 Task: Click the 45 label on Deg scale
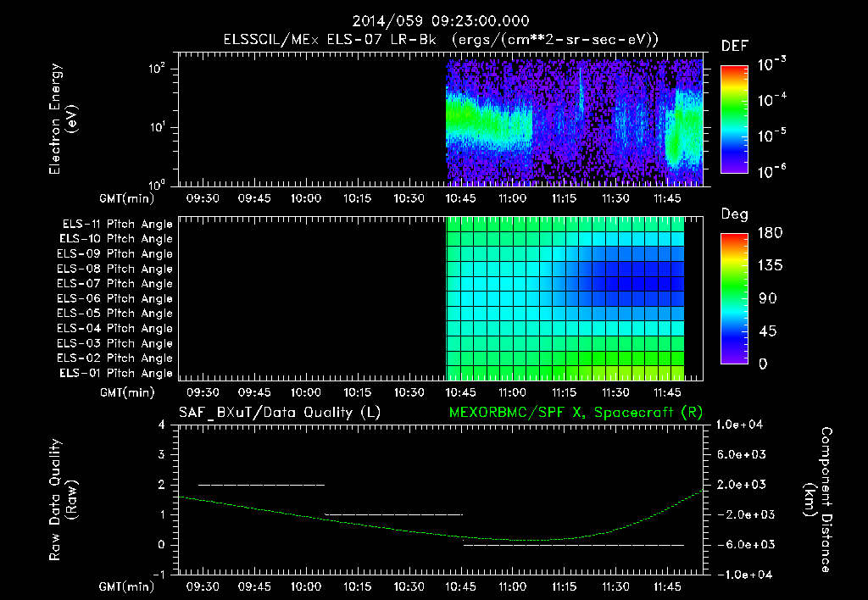click(768, 331)
